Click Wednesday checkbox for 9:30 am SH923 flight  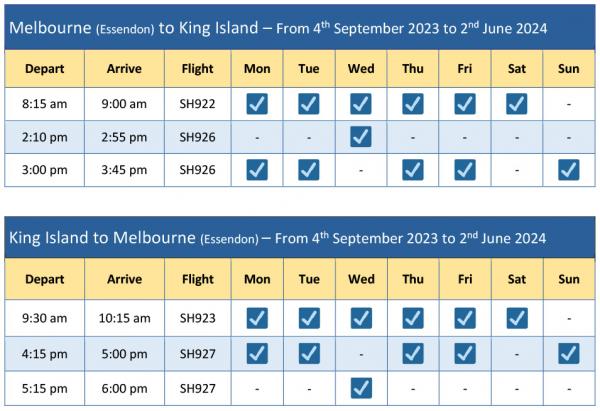tap(361, 318)
